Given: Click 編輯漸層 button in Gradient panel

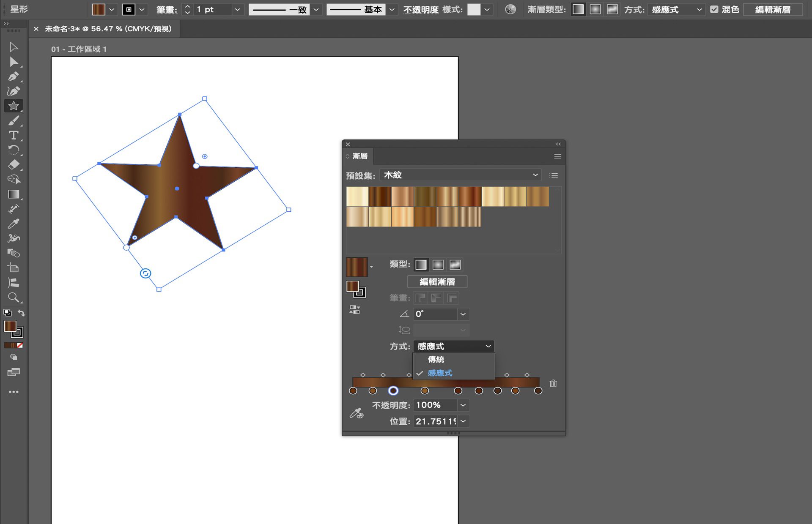Looking at the screenshot, I should tap(437, 281).
